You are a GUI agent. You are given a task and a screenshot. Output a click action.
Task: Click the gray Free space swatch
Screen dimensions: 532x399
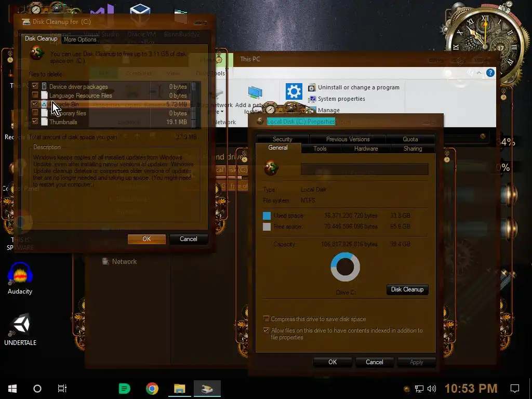[267, 227]
